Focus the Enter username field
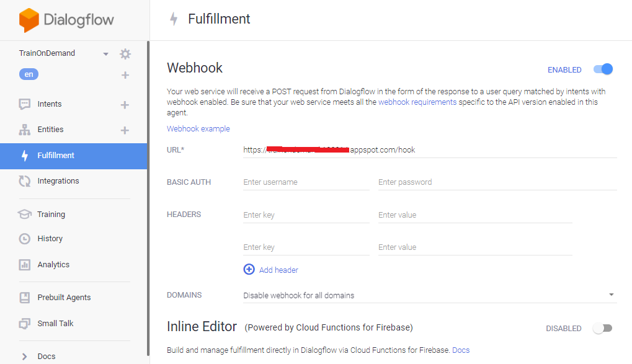This screenshot has height=364, width=632. (306, 182)
